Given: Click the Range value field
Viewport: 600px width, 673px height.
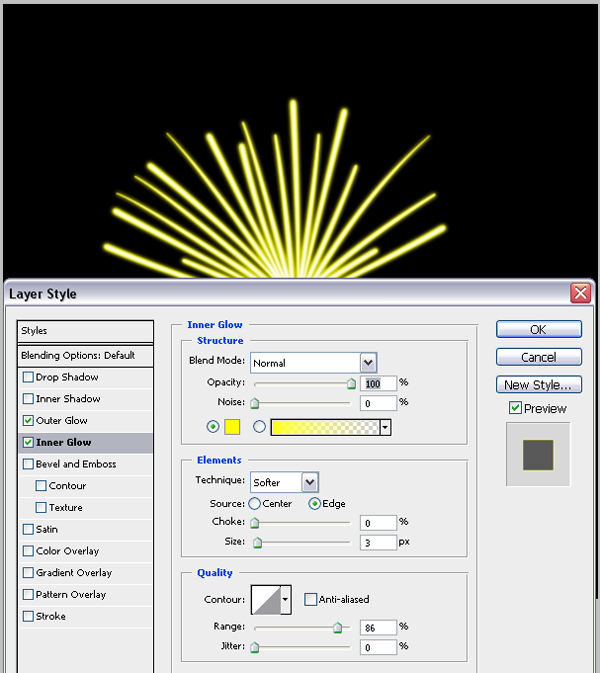Looking at the screenshot, I should click(x=378, y=628).
